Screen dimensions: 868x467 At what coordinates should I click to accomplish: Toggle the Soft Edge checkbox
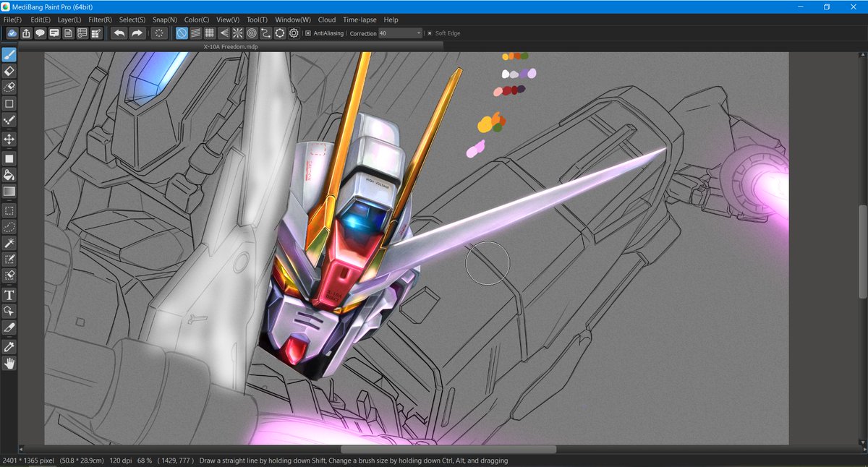tap(429, 33)
